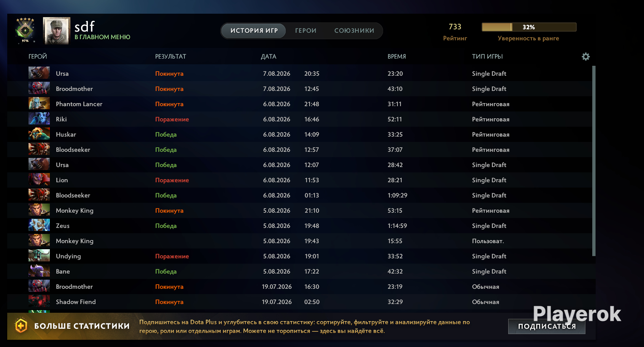Click the Phantom Lancer hero portrait
The width and height of the screenshot is (644, 347).
point(39,103)
